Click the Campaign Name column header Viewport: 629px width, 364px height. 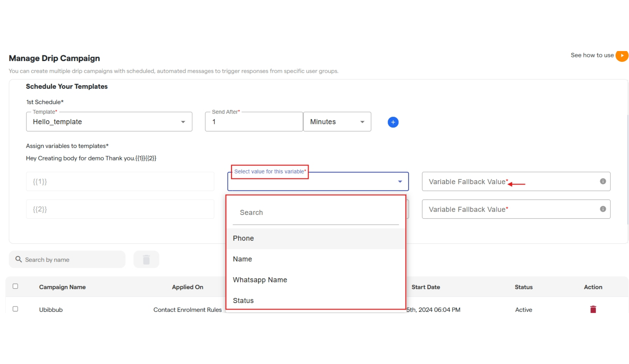tap(62, 287)
